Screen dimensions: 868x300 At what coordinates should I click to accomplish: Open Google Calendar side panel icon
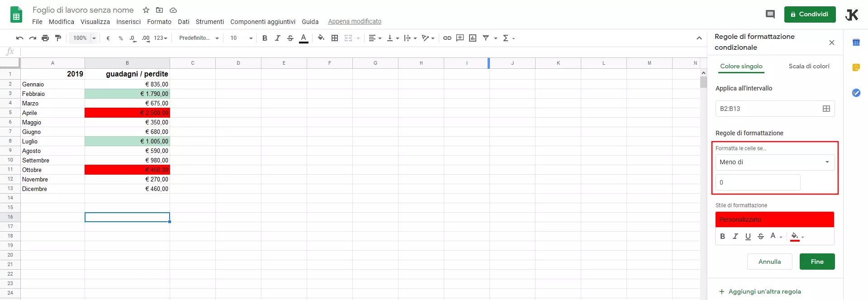(x=856, y=43)
